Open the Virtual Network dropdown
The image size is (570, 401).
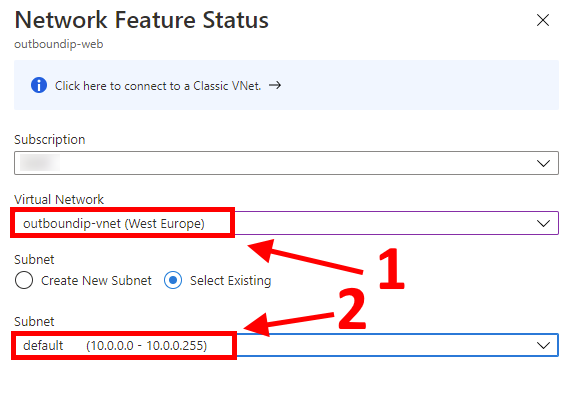point(286,223)
